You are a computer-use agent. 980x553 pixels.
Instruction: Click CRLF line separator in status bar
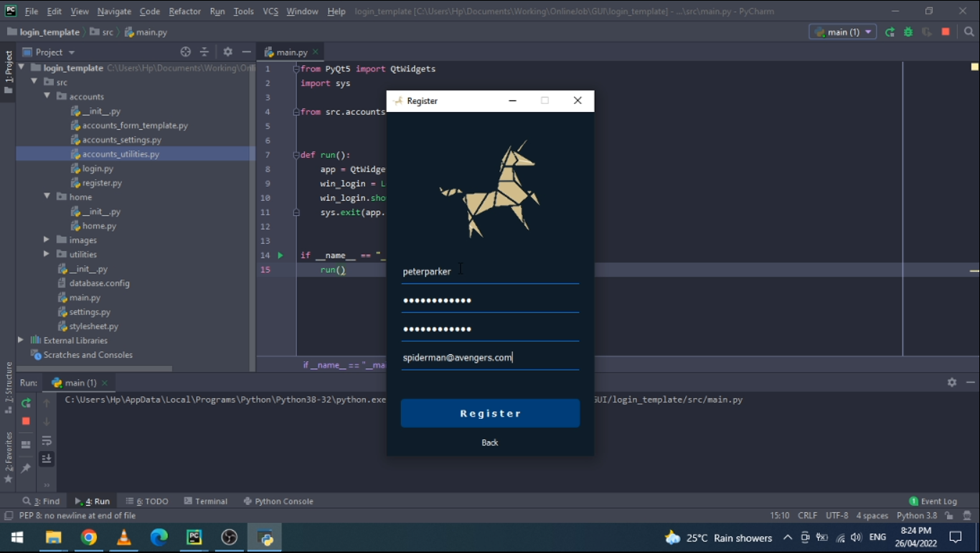coord(807,516)
